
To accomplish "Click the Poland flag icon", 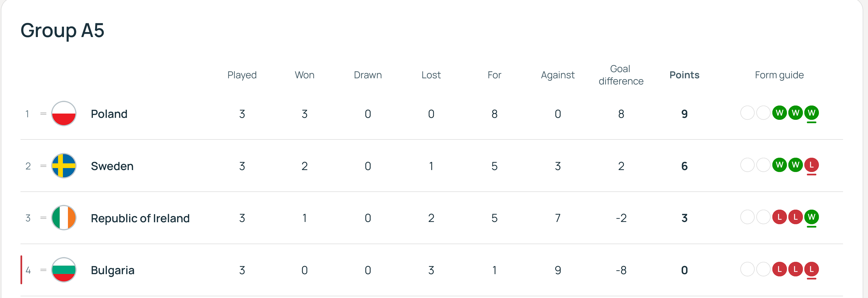I will [x=64, y=114].
